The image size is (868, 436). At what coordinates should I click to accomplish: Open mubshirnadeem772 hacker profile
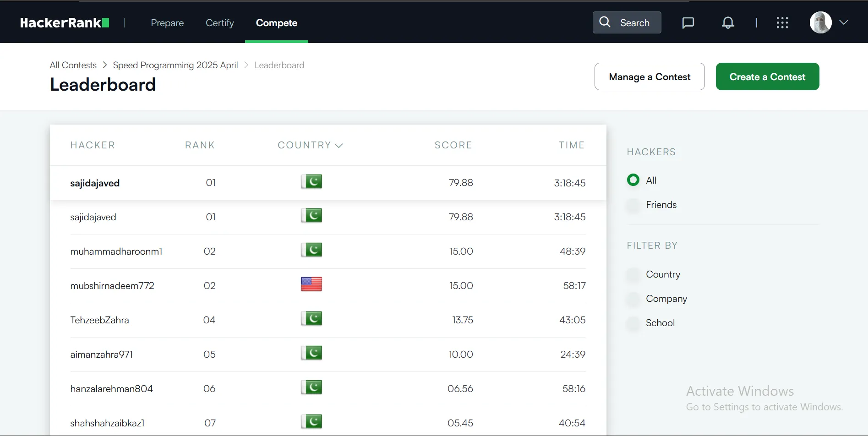tap(112, 286)
